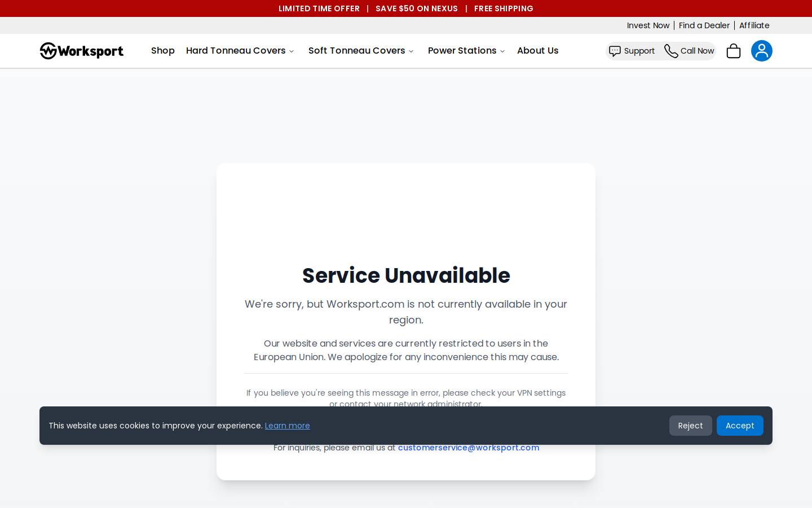Viewport: 812px width, 508px height.
Task: Click the Support text label
Action: [x=639, y=51]
